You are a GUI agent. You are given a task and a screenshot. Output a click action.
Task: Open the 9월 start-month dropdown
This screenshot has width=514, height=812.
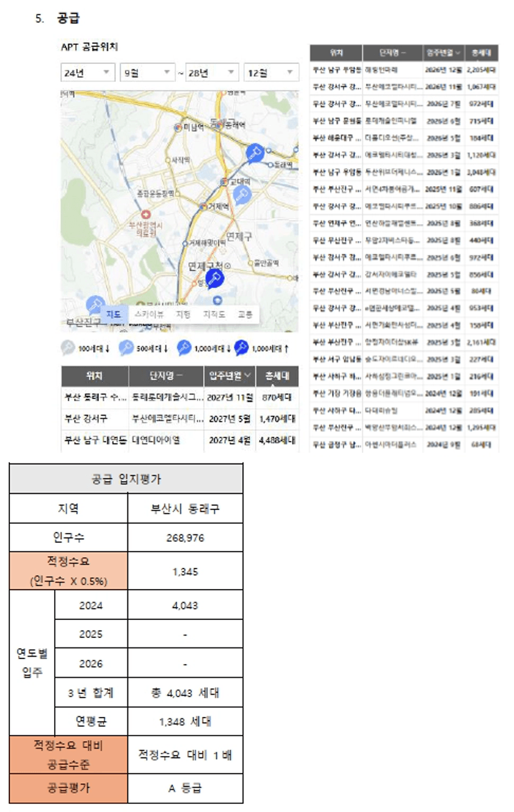148,73
